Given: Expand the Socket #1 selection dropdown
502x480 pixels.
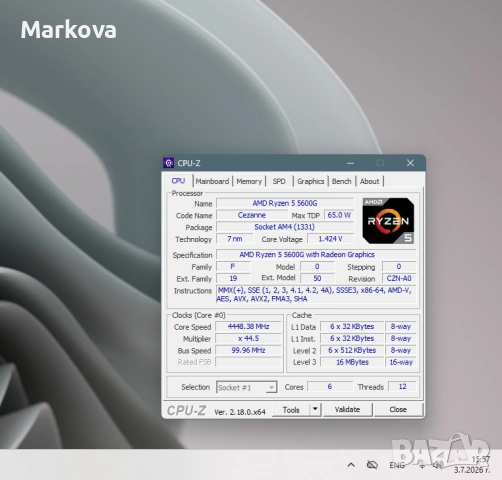Looking at the screenshot, I should click(246, 387).
